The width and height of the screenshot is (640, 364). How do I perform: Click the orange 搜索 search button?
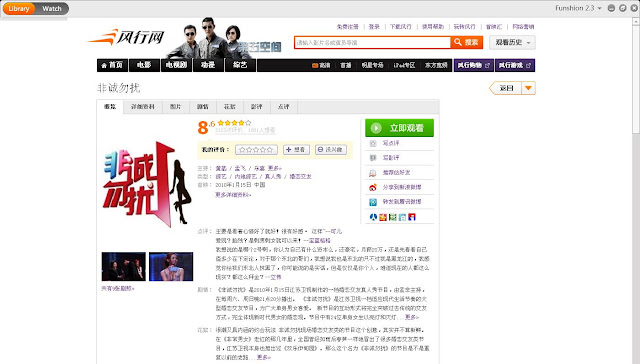tap(467, 42)
